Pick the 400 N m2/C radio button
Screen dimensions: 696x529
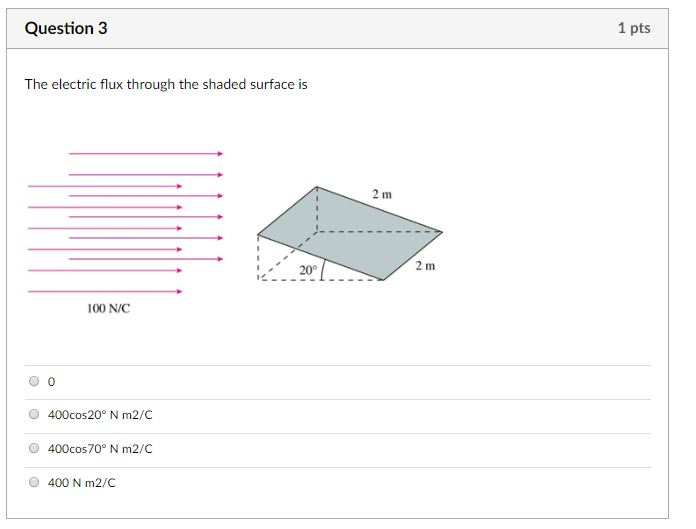coord(34,482)
